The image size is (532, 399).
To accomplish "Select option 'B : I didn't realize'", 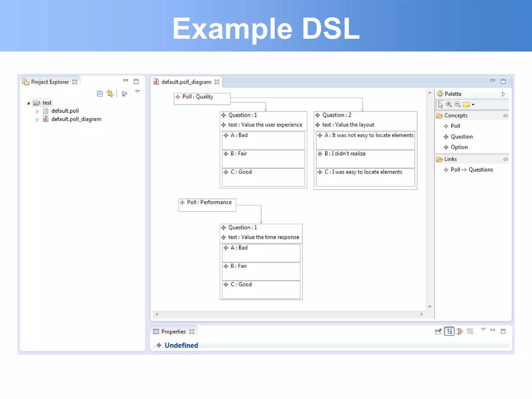I will coord(365,159).
